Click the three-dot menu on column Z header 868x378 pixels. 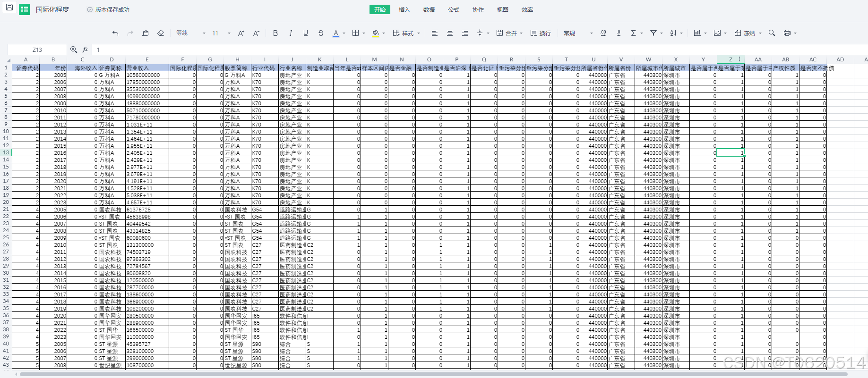pyautogui.click(x=739, y=59)
